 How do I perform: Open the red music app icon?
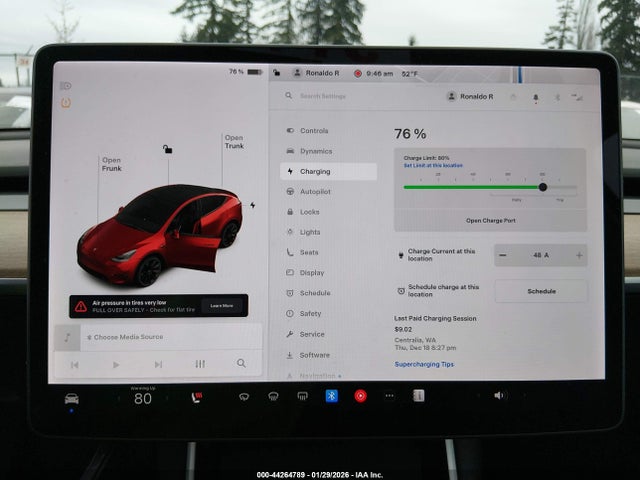tap(360, 396)
